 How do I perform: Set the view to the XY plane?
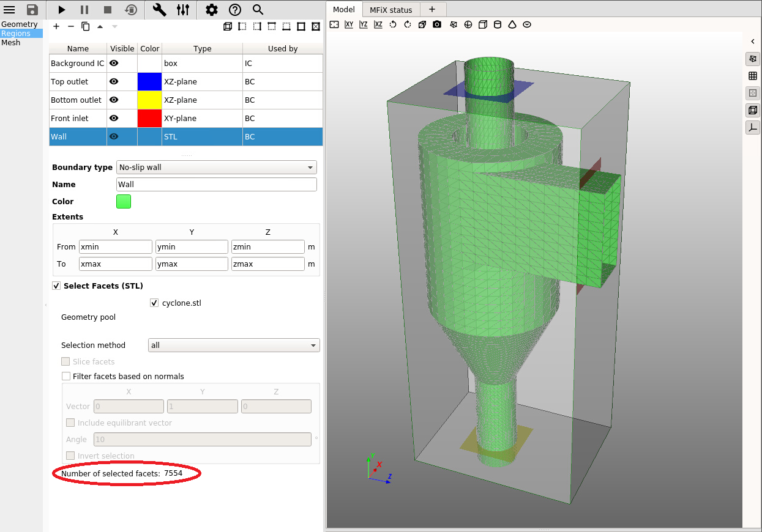tap(349, 24)
